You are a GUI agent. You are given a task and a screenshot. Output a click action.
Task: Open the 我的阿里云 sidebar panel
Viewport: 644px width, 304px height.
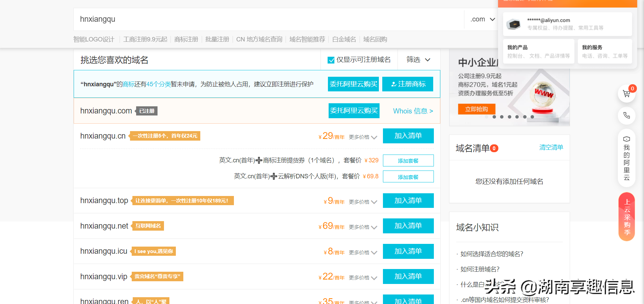626,158
